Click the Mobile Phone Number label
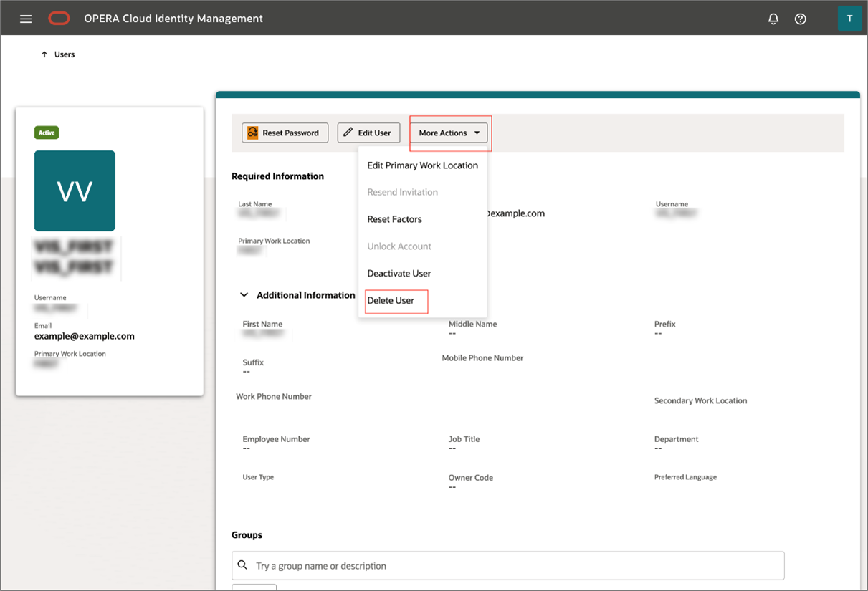The height and width of the screenshot is (591, 868). point(483,358)
